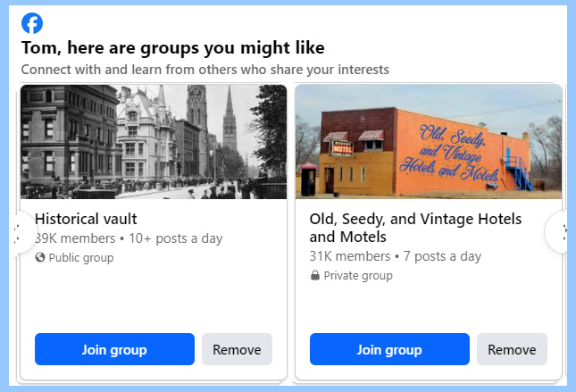Click the 'groups you might like' heading

point(172,47)
